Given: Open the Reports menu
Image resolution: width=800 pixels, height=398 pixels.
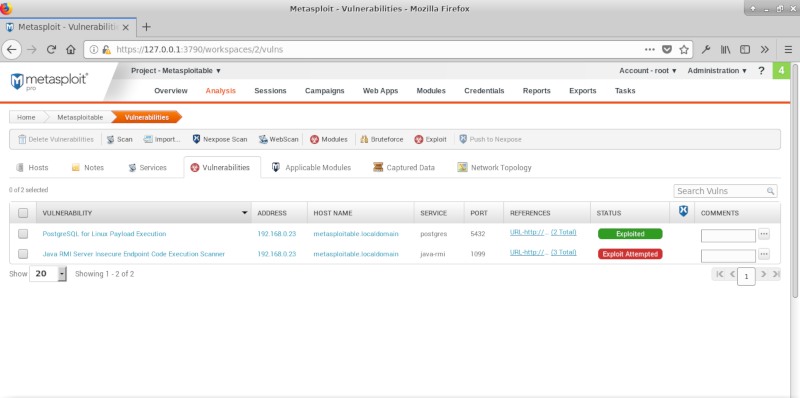Looking at the screenshot, I should click(537, 91).
